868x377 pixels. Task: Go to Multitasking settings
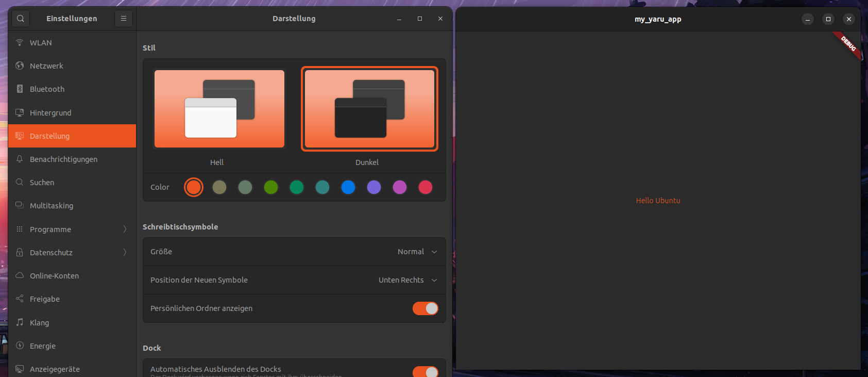(x=52, y=205)
